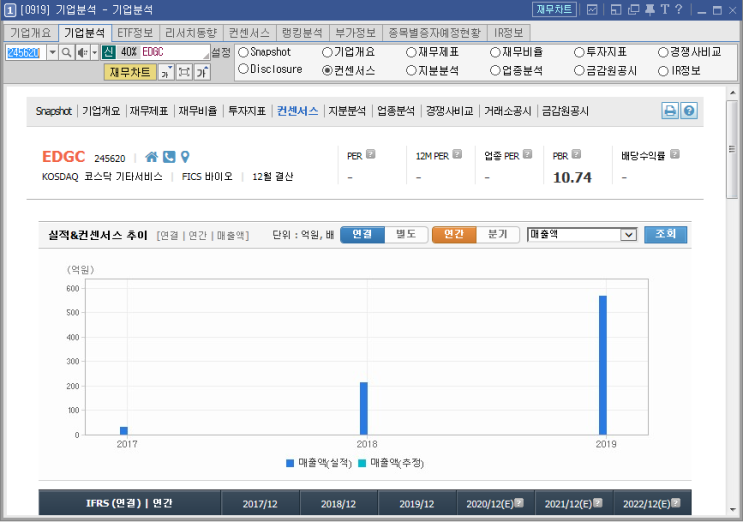Image resolution: width=743 pixels, height=522 pixels.
Task: Click the 2018 revenue bar in chart
Action: (x=364, y=408)
